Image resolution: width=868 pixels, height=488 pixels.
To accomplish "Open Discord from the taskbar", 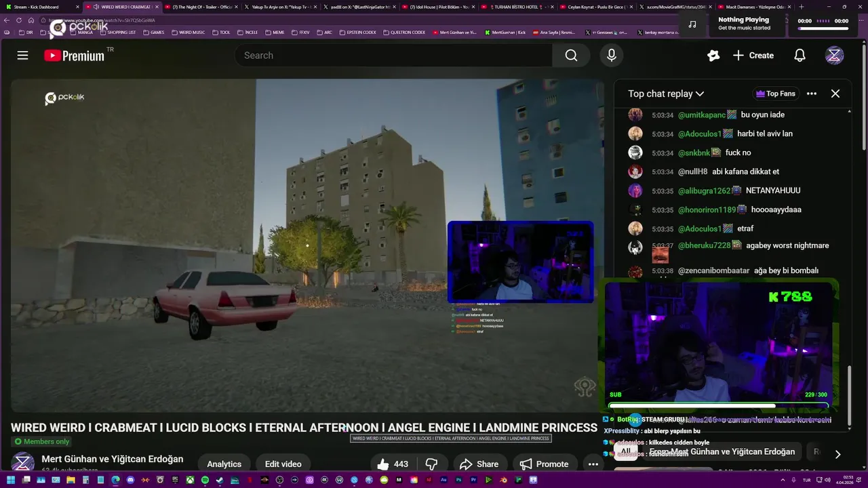I will (130, 480).
